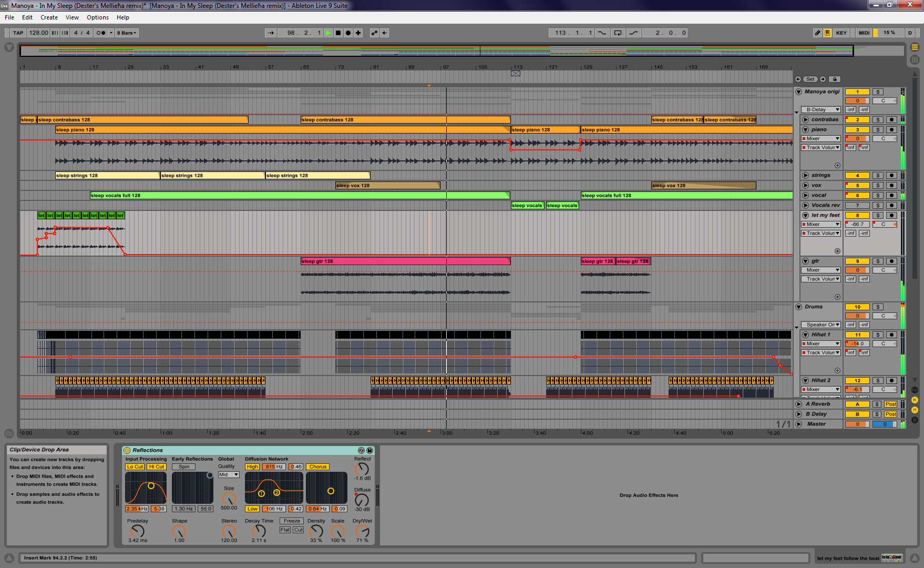Open piano track Mixer device chooser
The width and height of the screenshot is (924, 568).
(x=820, y=139)
